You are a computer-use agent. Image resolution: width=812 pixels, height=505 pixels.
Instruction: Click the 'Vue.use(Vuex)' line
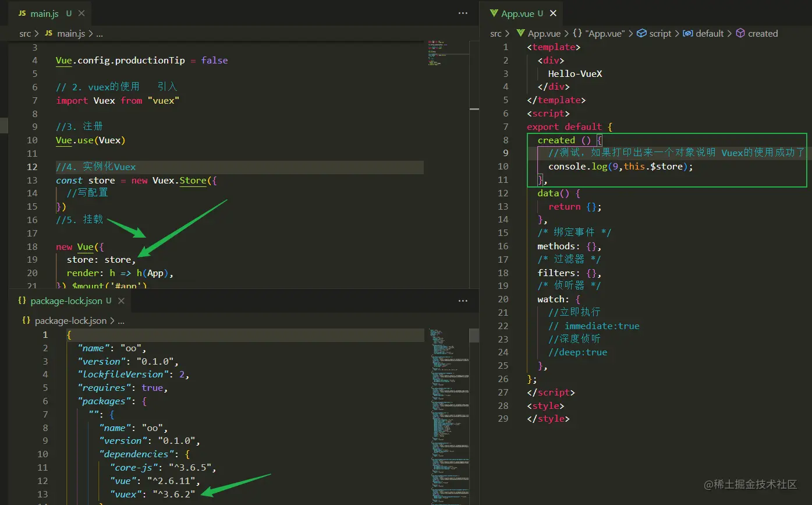coord(91,140)
